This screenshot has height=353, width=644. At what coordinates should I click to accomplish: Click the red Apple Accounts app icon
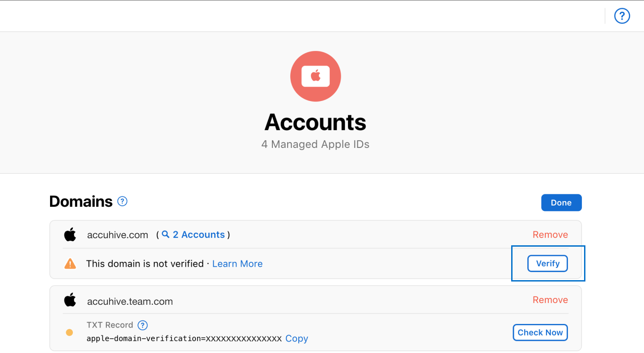[x=315, y=76]
